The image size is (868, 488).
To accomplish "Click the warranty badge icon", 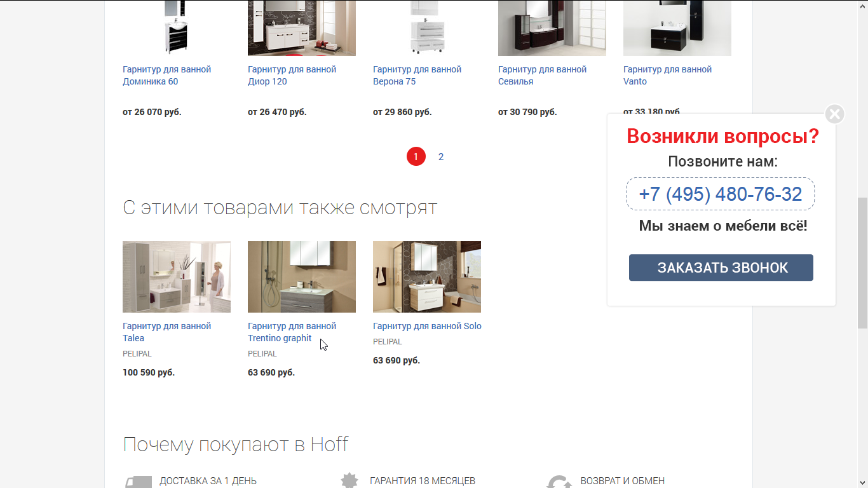I will click(349, 480).
